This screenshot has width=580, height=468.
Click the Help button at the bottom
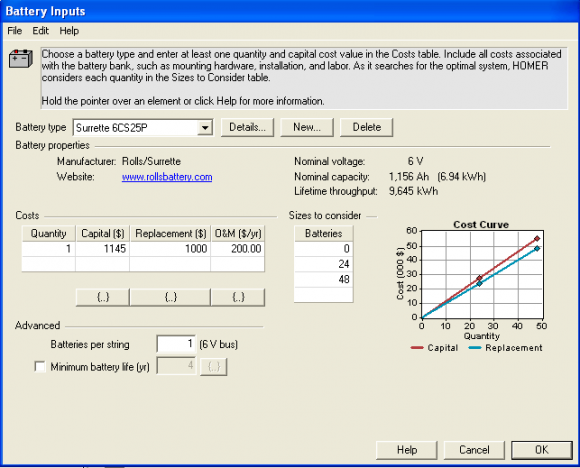[x=407, y=450]
